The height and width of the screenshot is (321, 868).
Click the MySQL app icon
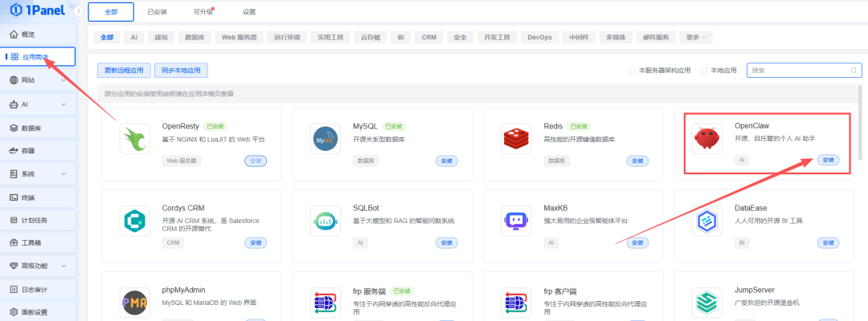click(325, 140)
